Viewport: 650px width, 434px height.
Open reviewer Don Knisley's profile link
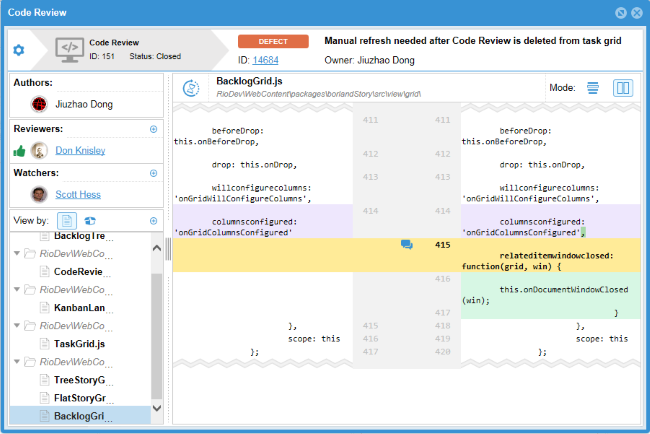coord(81,151)
